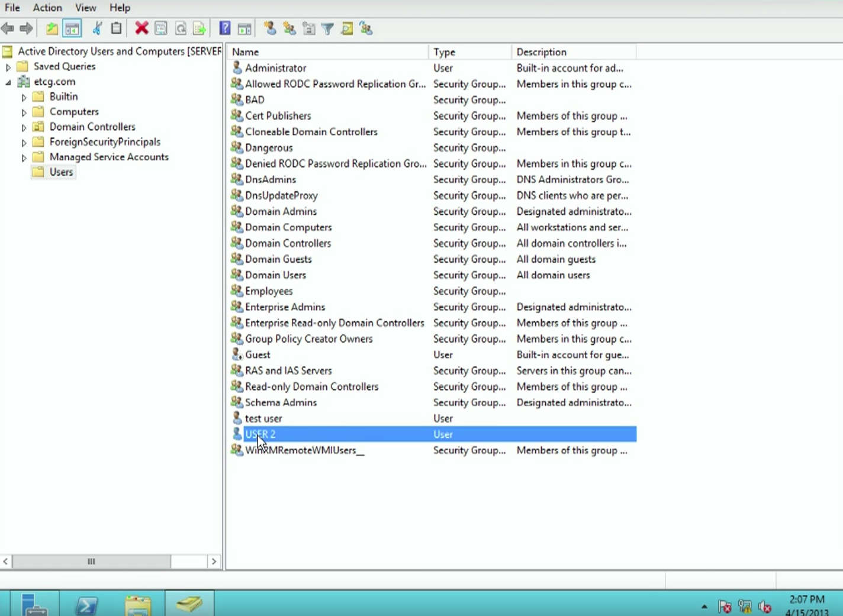This screenshot has height=616, width=843.
Task: Click the Action Center flag tray icon
Action: click(725, 607)
